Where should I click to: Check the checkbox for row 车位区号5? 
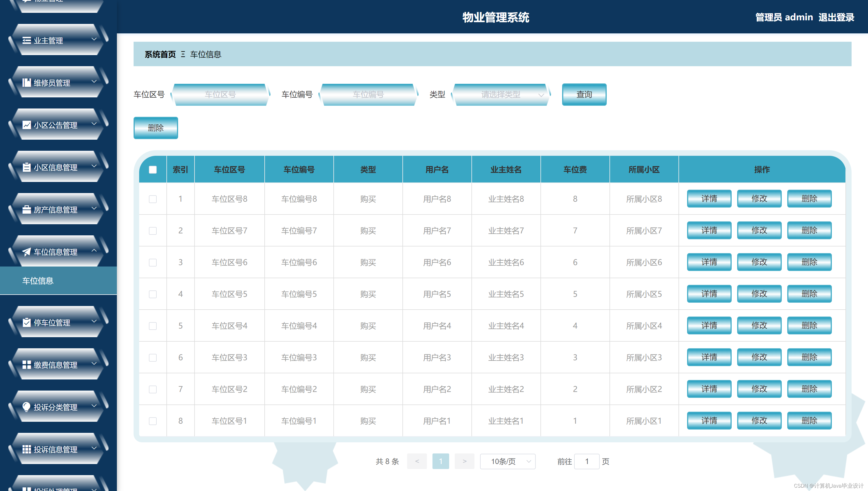(153, 294)
